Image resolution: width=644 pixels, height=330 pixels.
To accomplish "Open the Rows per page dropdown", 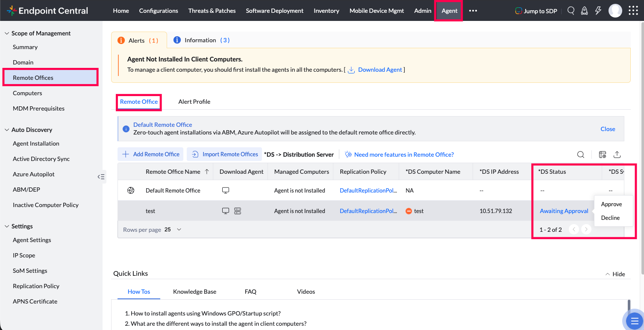I will pyautogui.click(x=173, y=230).
